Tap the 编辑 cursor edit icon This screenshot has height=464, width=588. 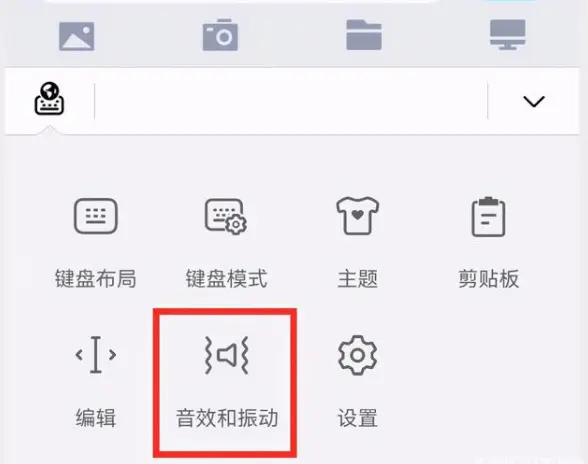point(96,354)
